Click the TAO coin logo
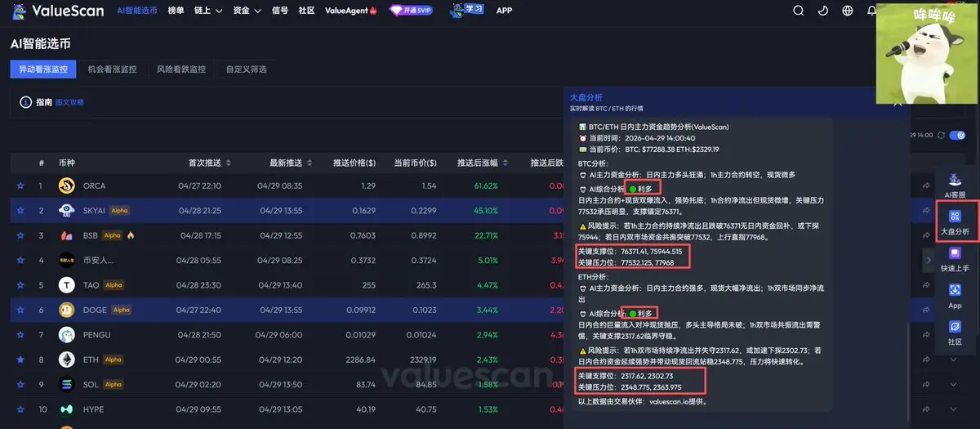 pos(67,285)
